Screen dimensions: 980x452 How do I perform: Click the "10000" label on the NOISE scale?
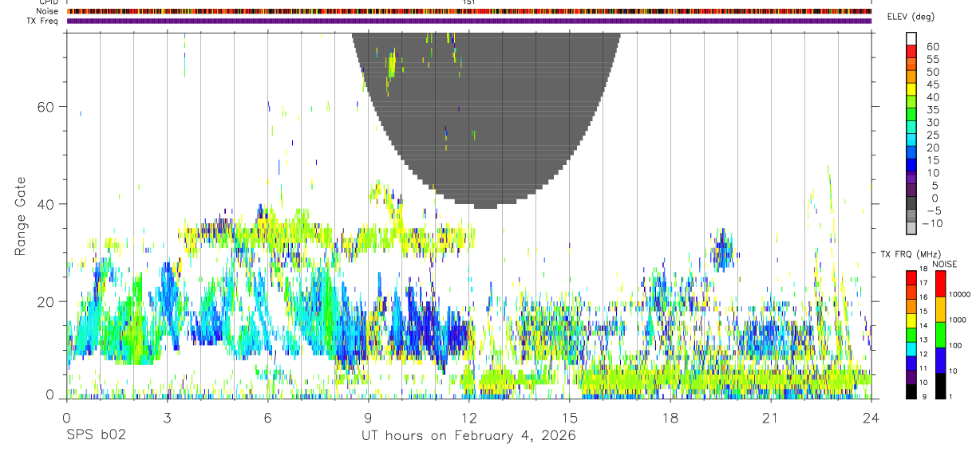[x=960, y=294]
